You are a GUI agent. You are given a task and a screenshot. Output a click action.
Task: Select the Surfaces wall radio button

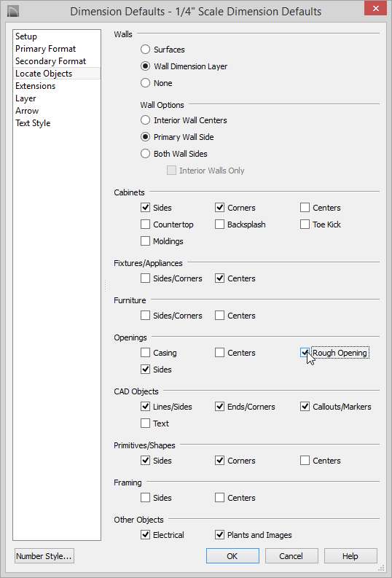[x=145, y=50]
